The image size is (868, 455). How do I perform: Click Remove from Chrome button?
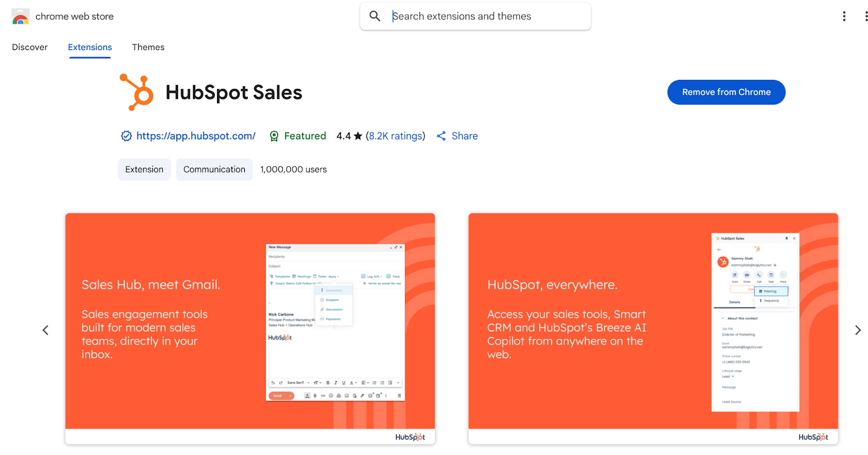click(726, 92)
